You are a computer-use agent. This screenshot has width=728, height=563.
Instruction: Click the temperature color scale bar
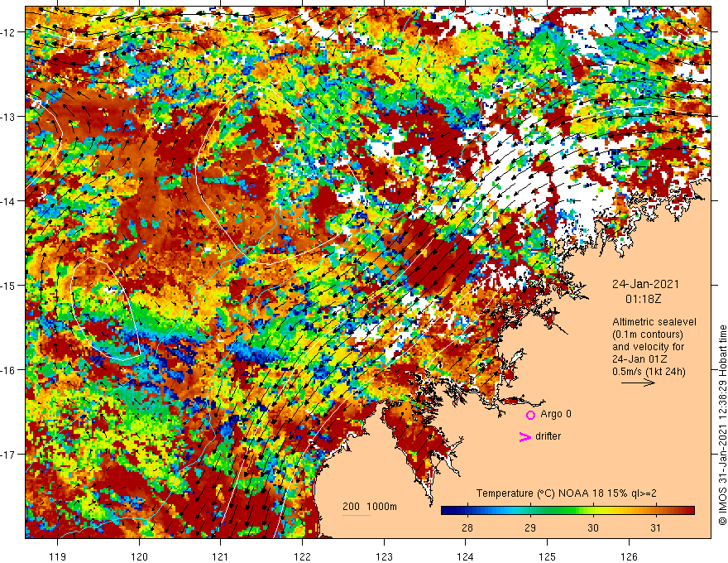[x=568, y=511]
